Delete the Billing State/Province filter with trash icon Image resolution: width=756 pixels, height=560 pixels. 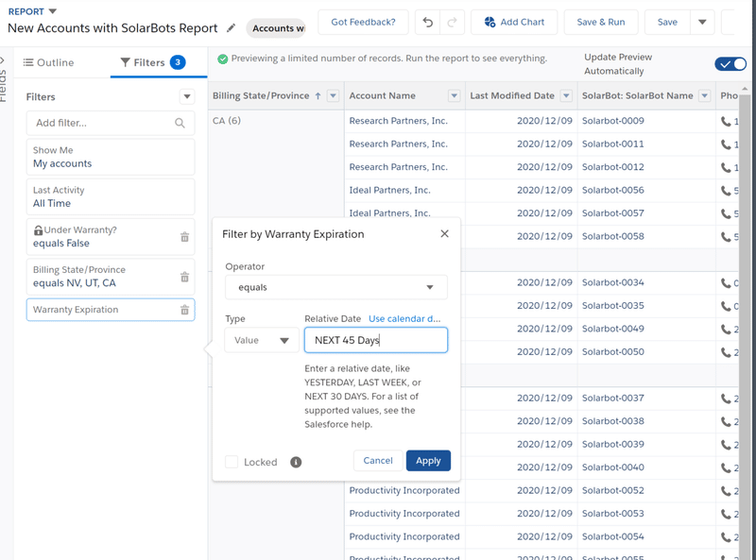(185, 277)
